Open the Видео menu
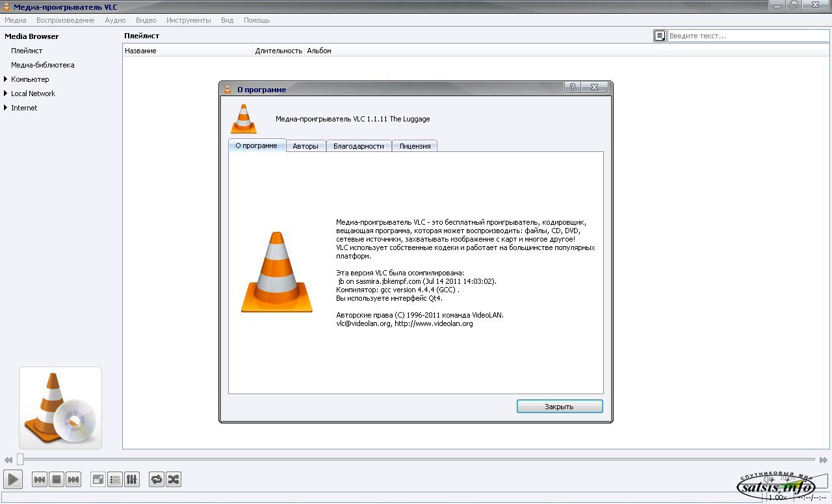The height and width of the screenshot is (504, 832). 146,20
